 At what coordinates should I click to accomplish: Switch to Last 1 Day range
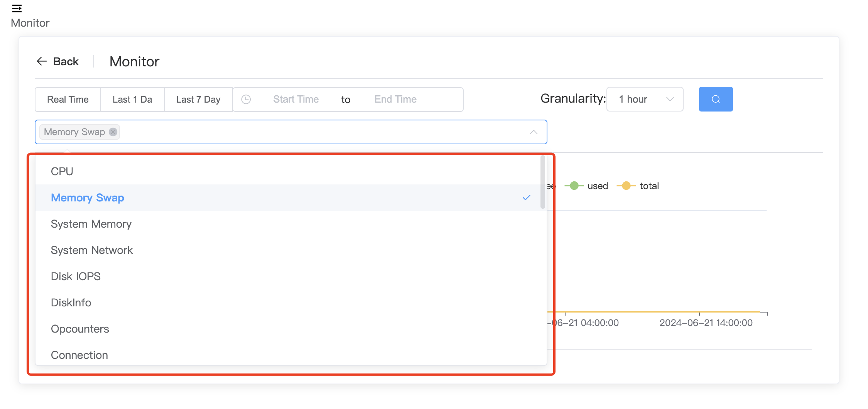click(132, 100)
